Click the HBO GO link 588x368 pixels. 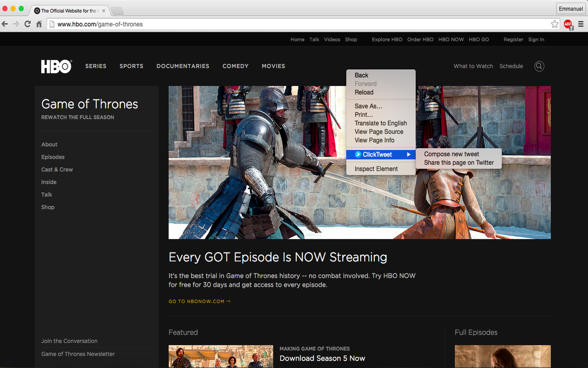[x=479, y=40]
